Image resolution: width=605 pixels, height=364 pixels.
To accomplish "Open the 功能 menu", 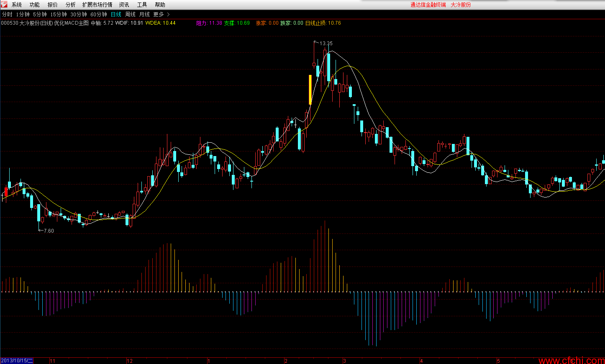I will pyautogui.click(x=35, y=5).
